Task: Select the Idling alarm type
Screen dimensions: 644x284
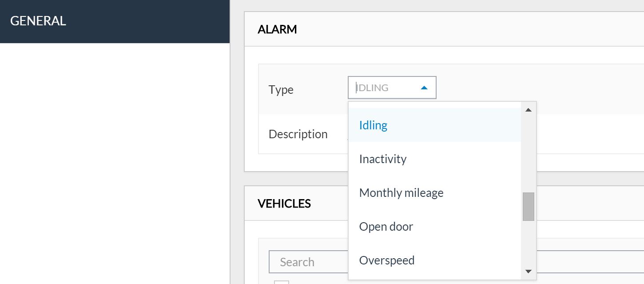Action: pos(373,125)
